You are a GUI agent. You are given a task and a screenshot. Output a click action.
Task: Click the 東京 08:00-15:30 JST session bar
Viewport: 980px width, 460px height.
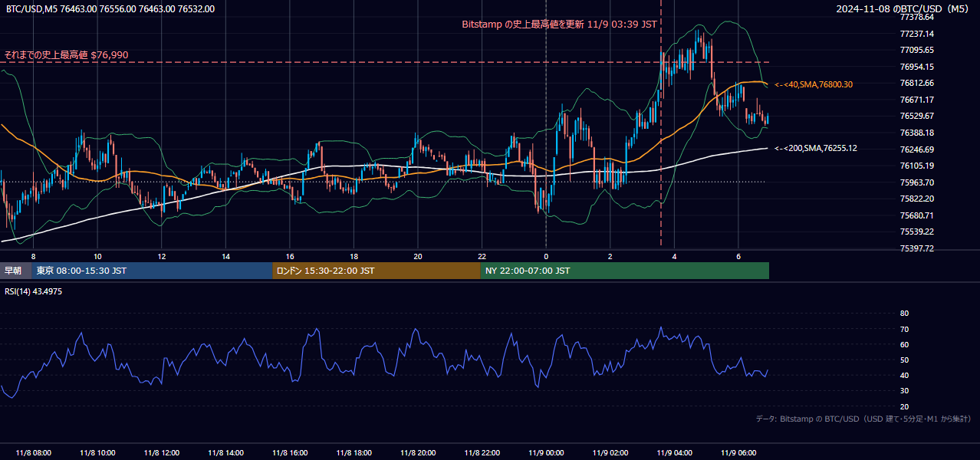coord(153,271)
